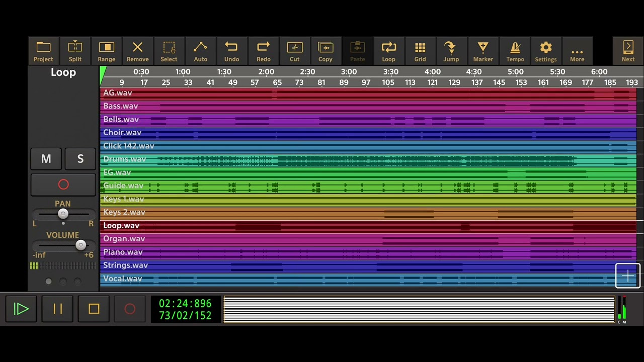Open the Tempo metronome settings

coord(515,51)
